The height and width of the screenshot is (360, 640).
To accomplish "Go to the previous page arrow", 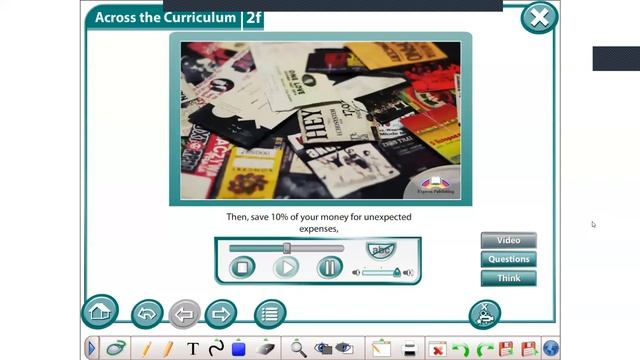I will (184, 314).
